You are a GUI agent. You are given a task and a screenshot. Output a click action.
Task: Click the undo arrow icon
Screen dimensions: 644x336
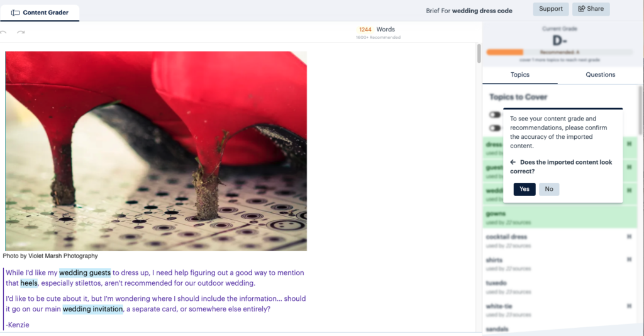pos(3,33)
